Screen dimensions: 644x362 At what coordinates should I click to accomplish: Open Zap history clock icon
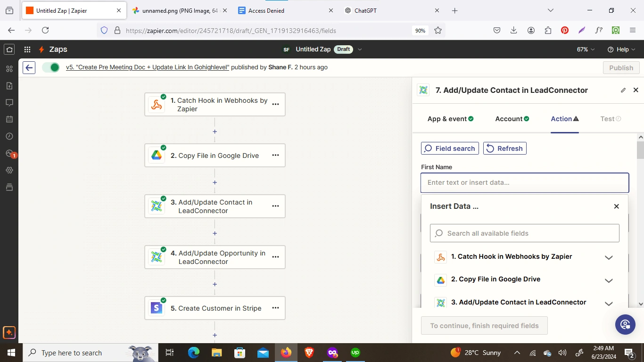coord(9,136)
